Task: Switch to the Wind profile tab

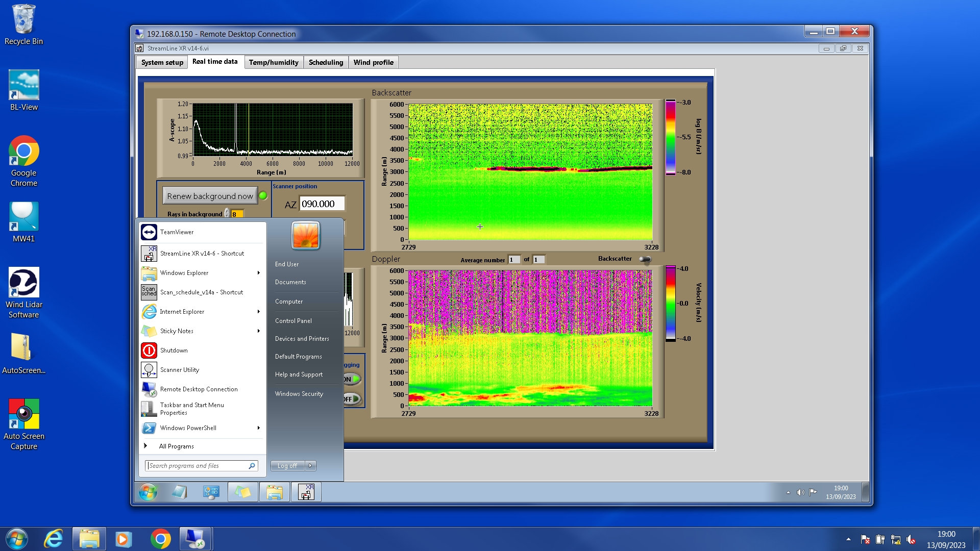Action: 373,62
